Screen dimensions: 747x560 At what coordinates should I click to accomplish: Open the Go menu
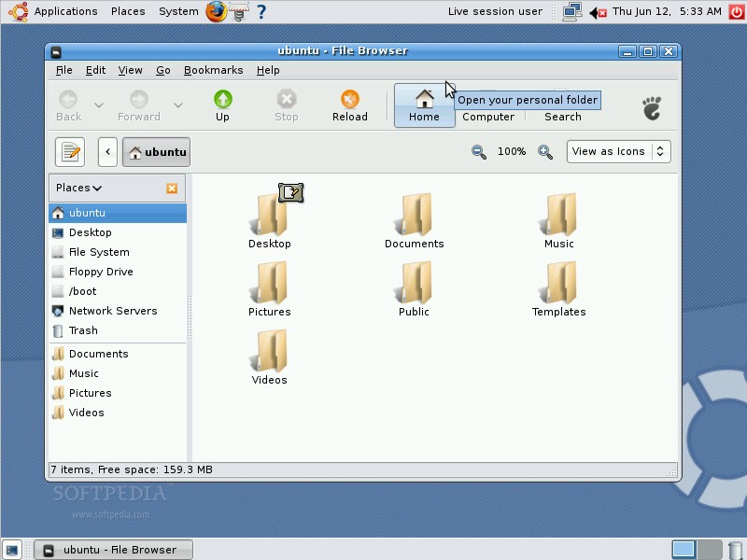163,70
